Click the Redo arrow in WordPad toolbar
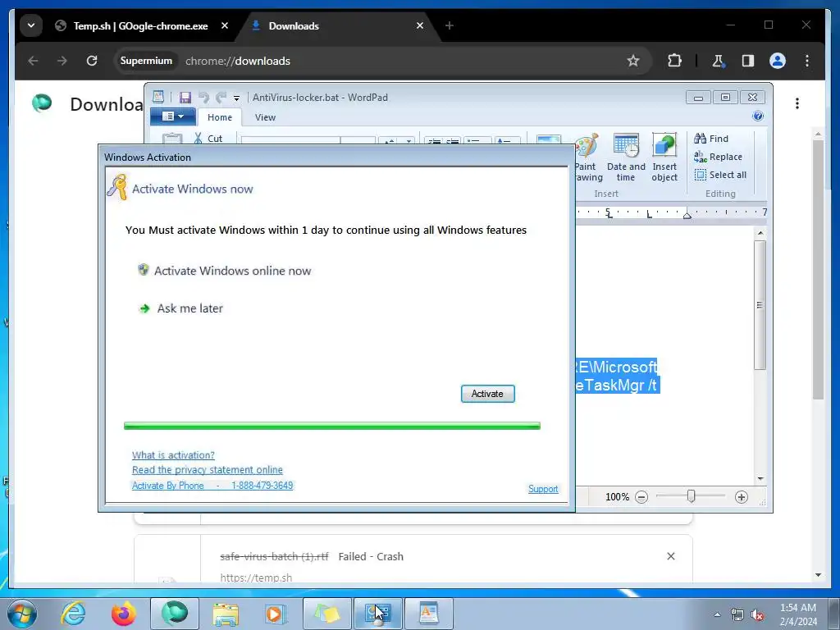Viewport: 840px width, 630px height. tap(221, 98)
